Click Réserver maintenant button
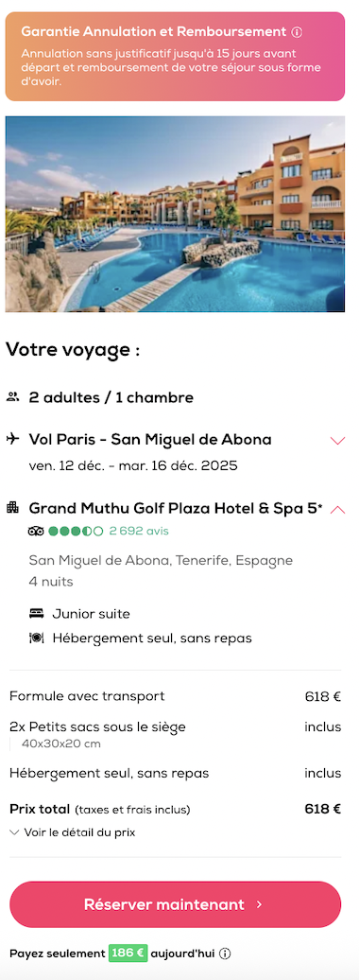 (x=176, y=904)
